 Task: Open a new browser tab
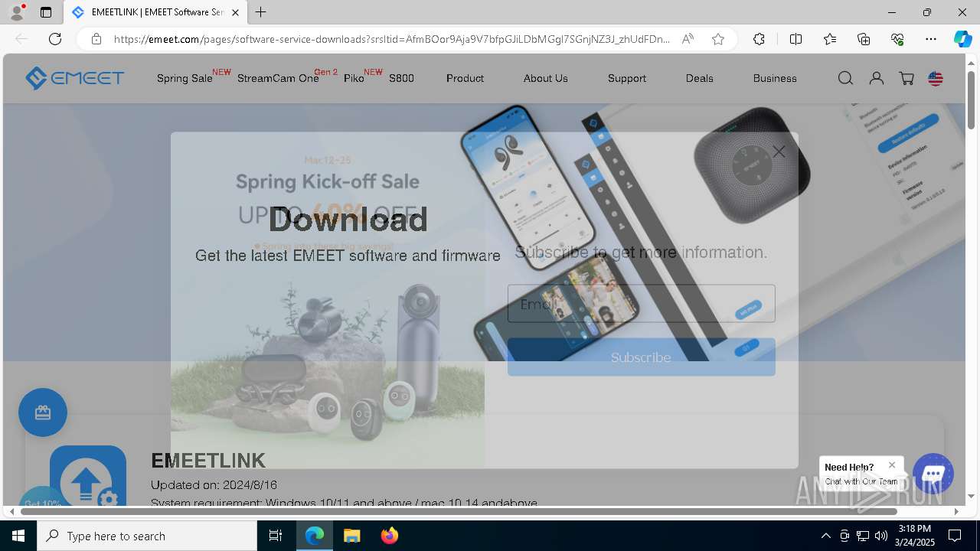click(261, 12)
